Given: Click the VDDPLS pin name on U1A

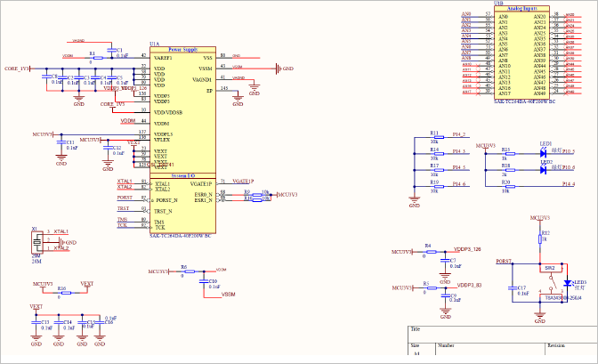Looking at the screenshot, I should click(x=163, y=134).
